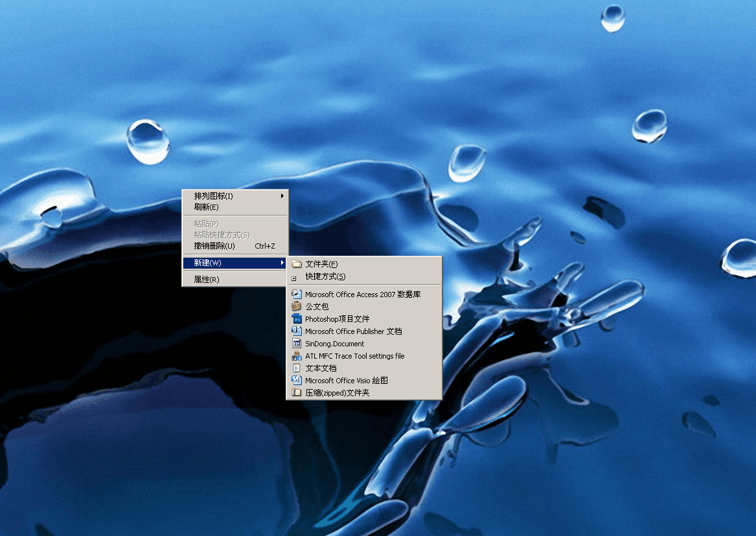Click the Ctrl+Z shortcut label

click(265, 246)
